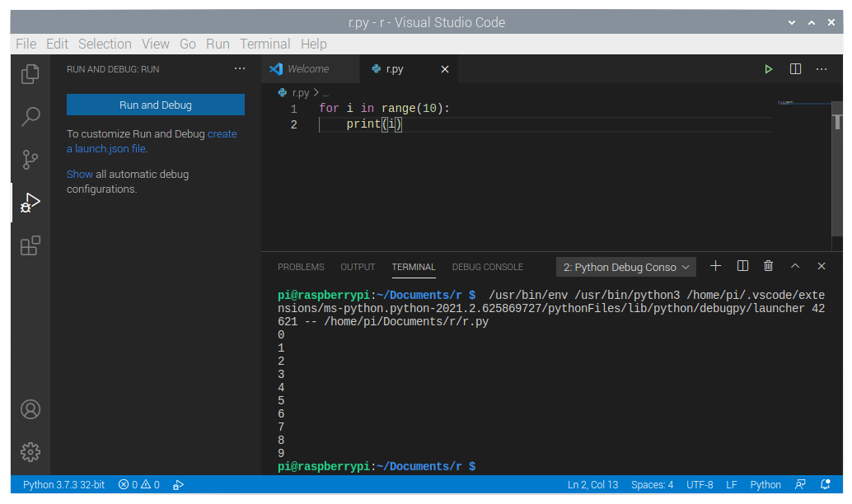The height and width of the screenshot is (504, 852).
Task: Switch to the OUTPUT panel tab
Action: pos(358,267)
